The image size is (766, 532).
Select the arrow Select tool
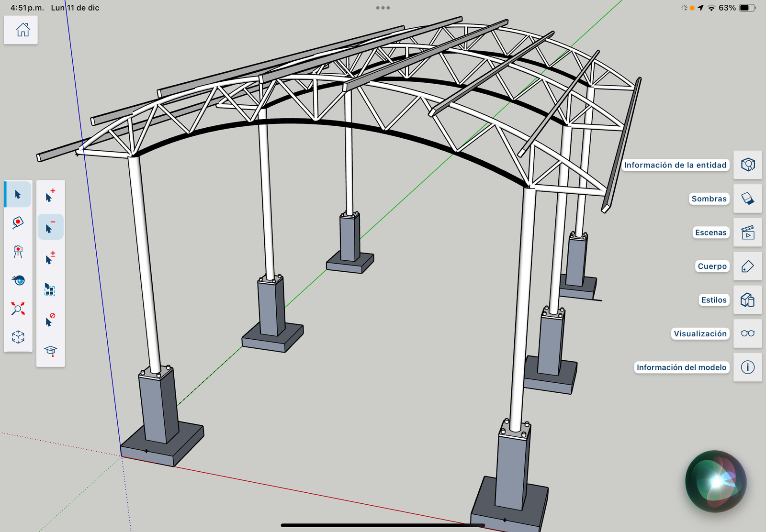(x=18, y=194)
